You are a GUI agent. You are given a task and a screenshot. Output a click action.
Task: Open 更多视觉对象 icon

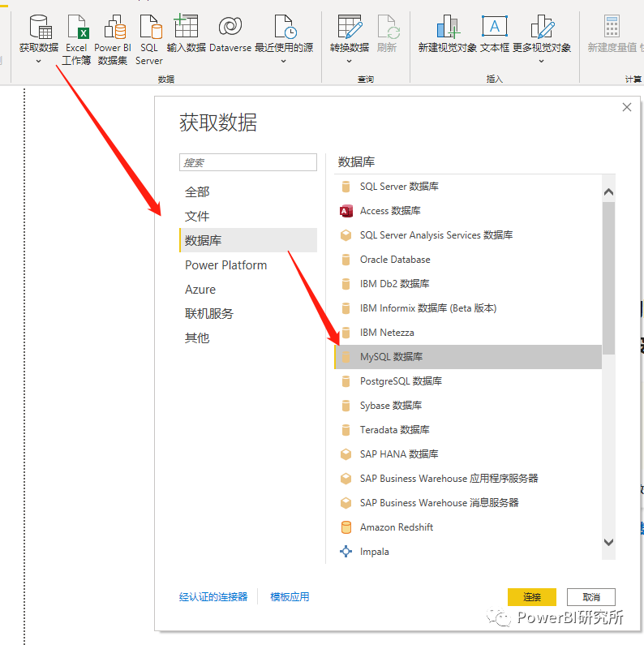543,27
